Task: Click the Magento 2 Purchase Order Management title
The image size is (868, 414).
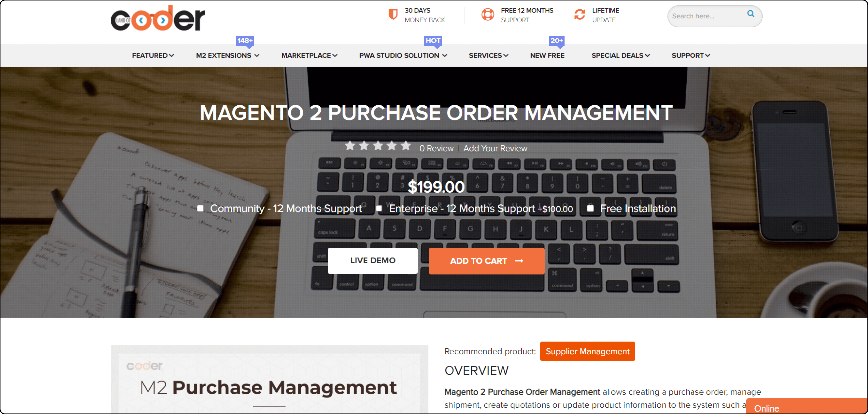Action: point(436,113)
